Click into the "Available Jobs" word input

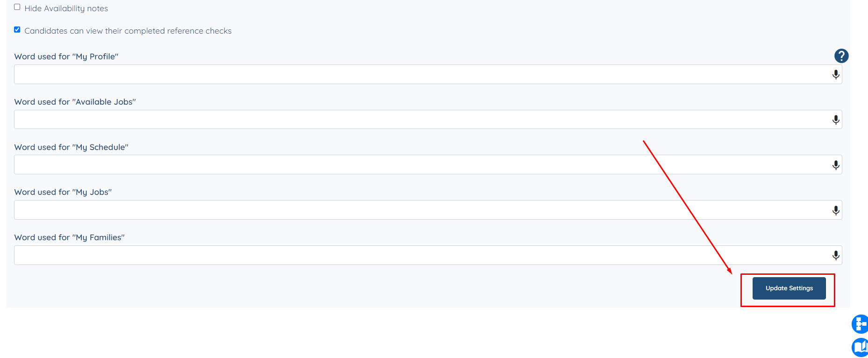[x=420, y=120]
